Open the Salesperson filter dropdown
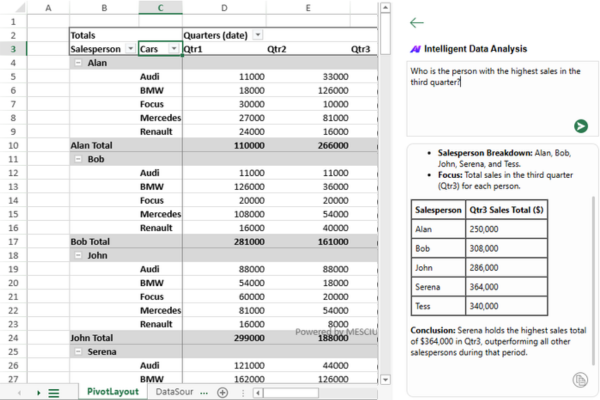 tap(130, 49)
